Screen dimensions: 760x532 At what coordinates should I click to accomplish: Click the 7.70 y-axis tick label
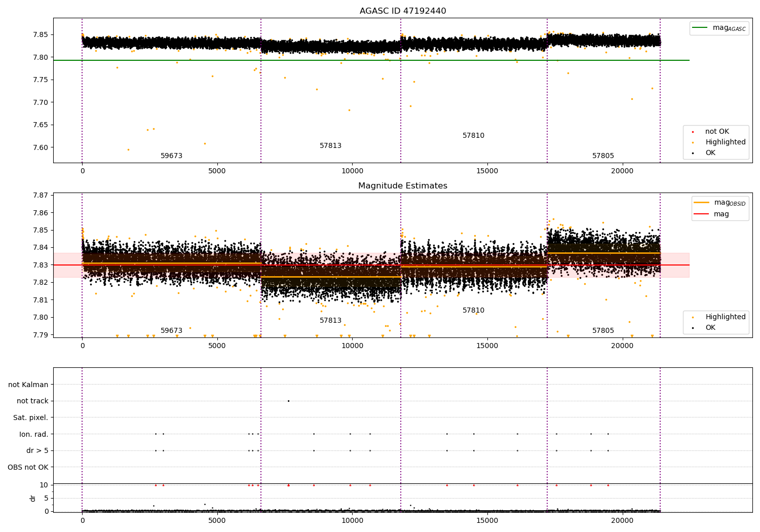click(x=41, y=102)
